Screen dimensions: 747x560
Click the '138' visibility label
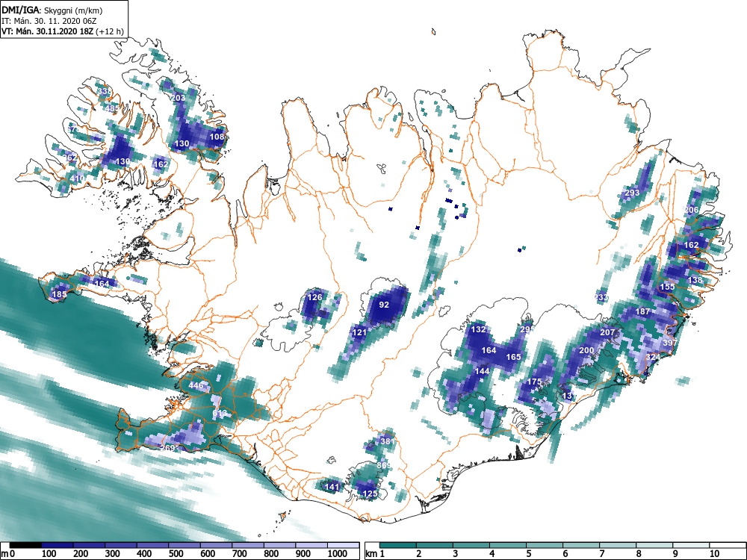695,280
